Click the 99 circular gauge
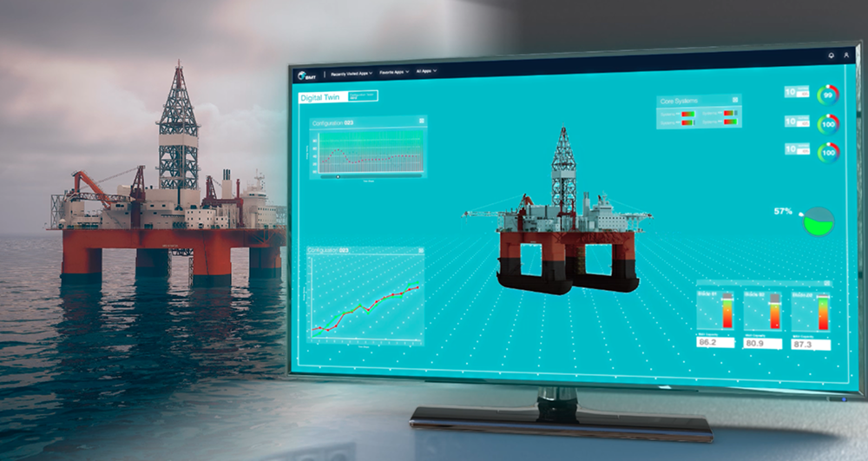 [829, 94]
